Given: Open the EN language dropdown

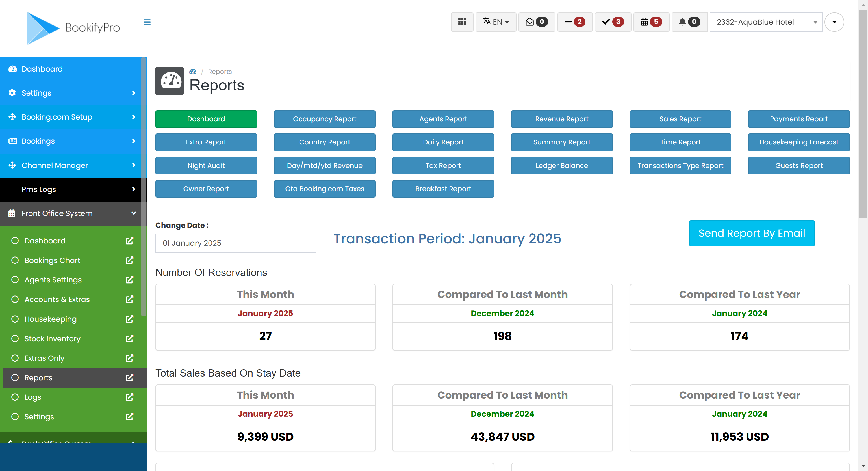Looking at the screenshot, I should (496, 22).
